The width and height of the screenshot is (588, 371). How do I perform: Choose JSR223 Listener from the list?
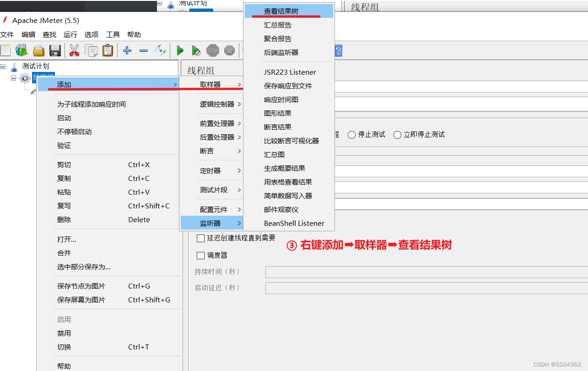click(x=289, y=72)
